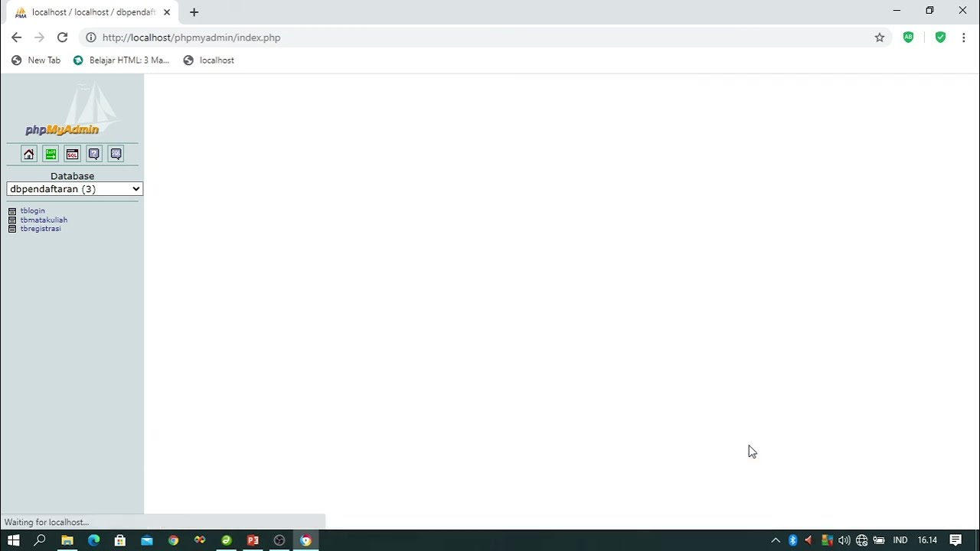The image size is (980, 551).
Task: Open the Windows notification center
Action: pos(955,540)
